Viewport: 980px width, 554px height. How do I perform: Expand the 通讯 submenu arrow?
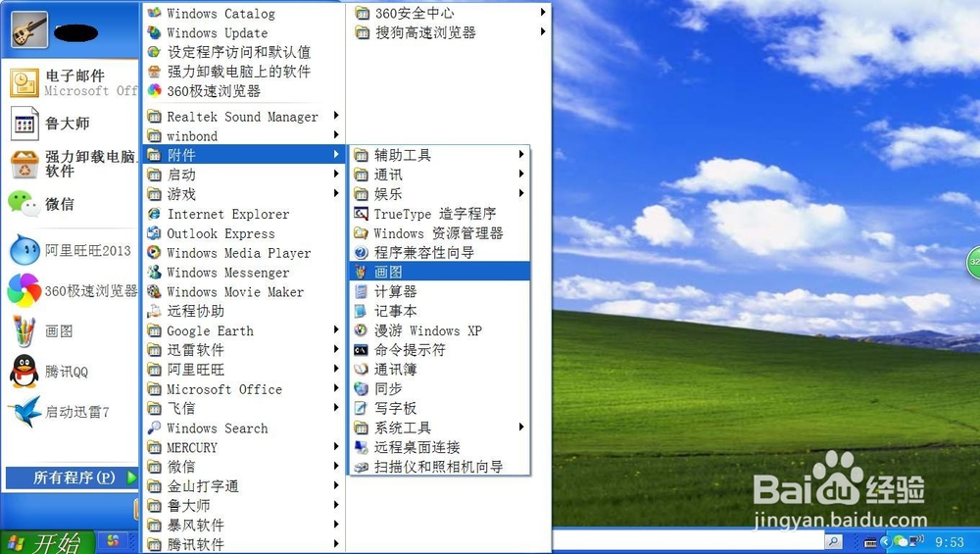click(521, 174)
